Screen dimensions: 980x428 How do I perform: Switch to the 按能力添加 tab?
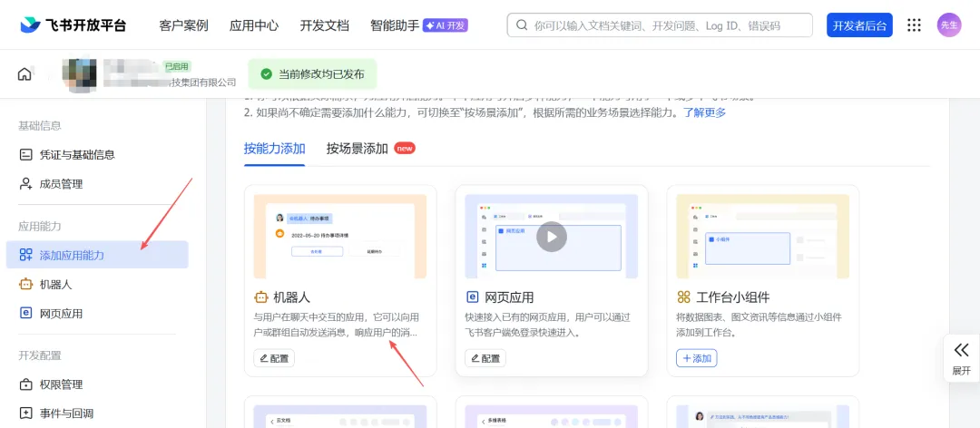(274, 149)
